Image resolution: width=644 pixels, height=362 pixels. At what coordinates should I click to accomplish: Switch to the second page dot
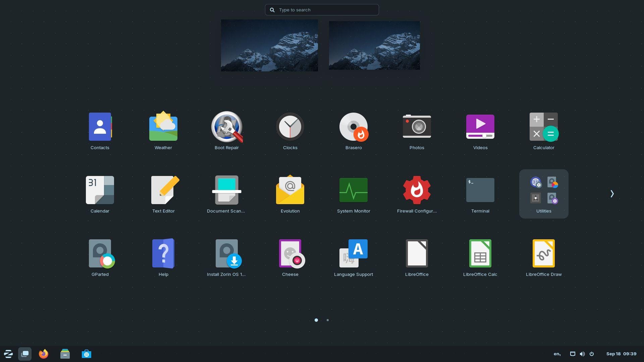pyautogui.click(x=328, y=320)
